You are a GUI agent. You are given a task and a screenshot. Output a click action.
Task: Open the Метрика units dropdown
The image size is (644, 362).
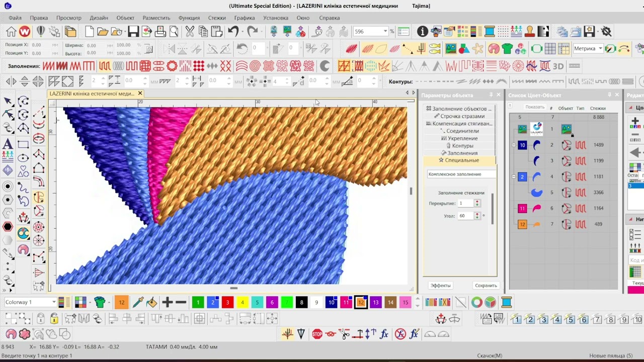(x=600, y=49)
